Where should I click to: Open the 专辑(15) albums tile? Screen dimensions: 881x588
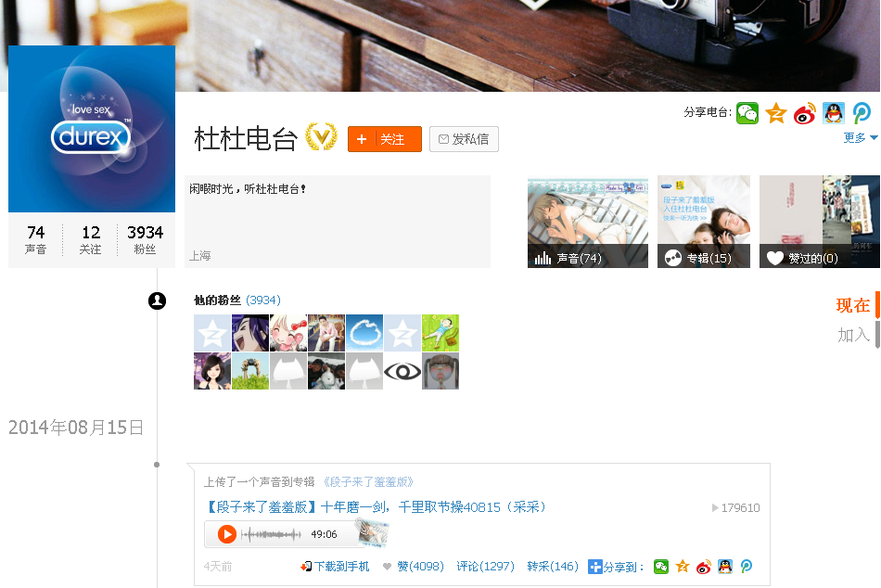pos(704,222)
